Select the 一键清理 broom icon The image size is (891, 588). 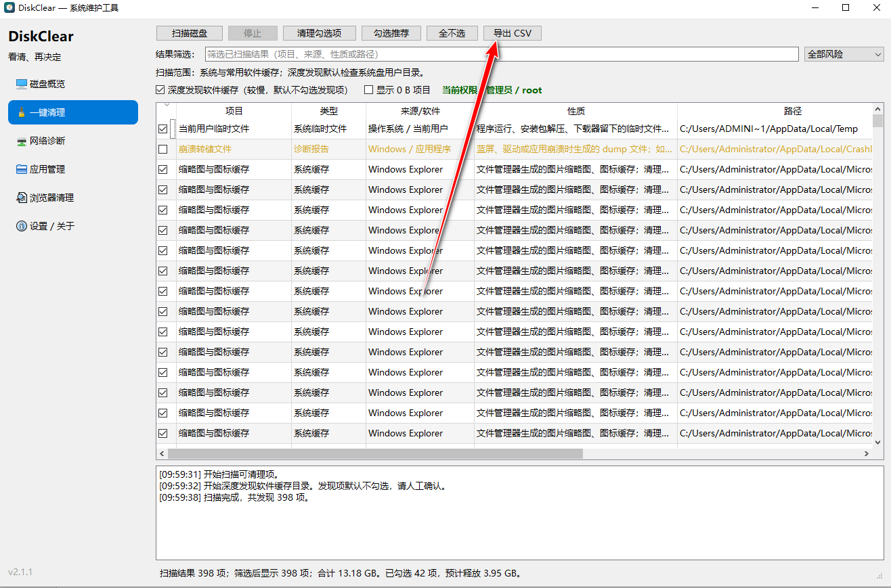(22, 112)
